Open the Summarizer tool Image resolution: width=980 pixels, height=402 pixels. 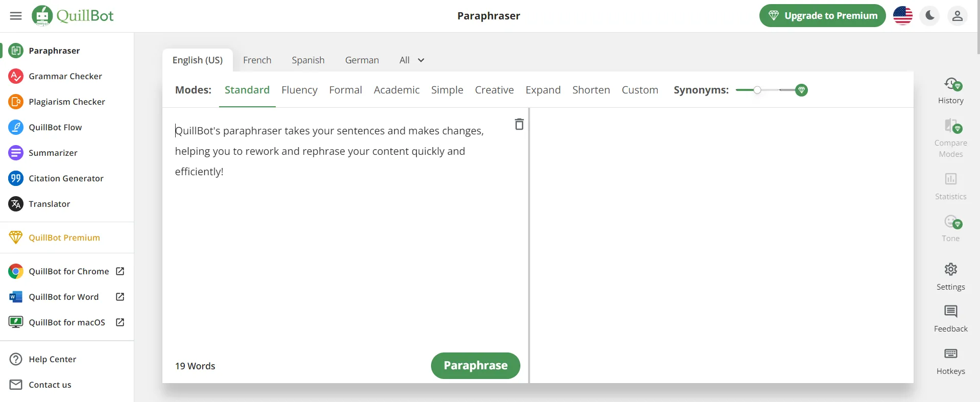(53, 153)
